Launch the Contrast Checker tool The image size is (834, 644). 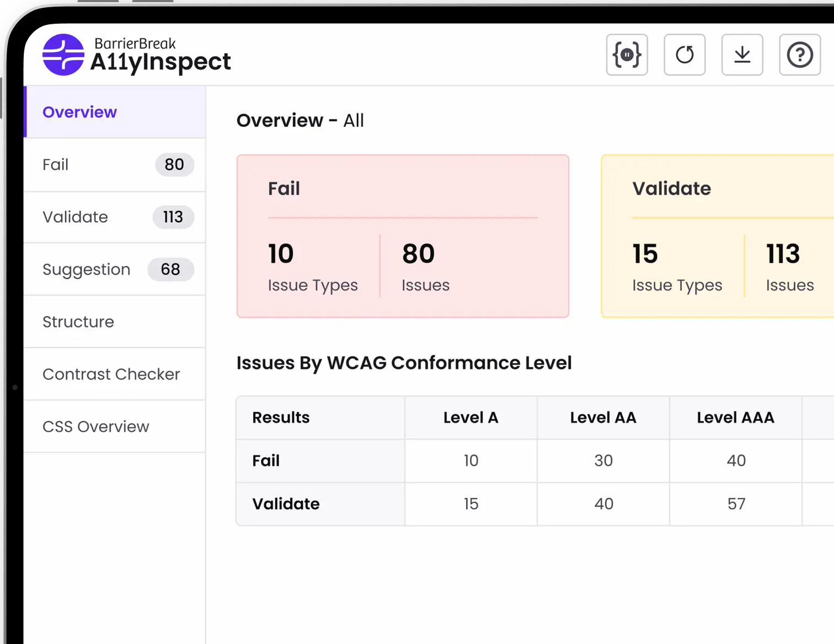[111, 374]
